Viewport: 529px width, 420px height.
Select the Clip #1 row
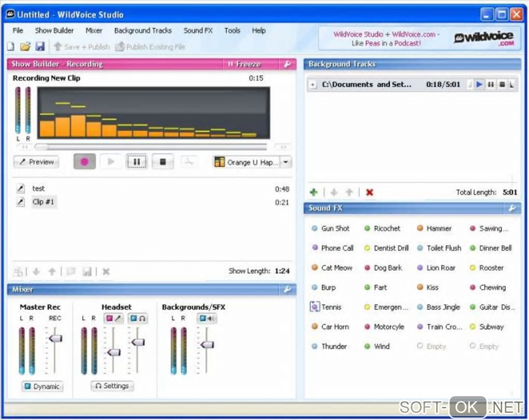152,202
